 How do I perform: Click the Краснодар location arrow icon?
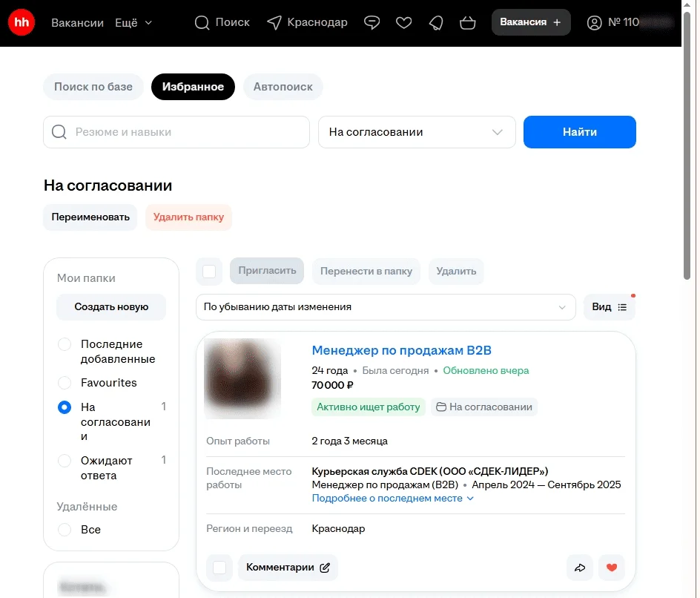coord(274,22)
